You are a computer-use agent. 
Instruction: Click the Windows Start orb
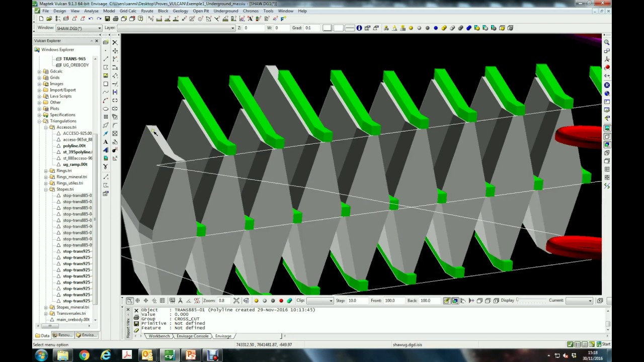tap(41, 355)
